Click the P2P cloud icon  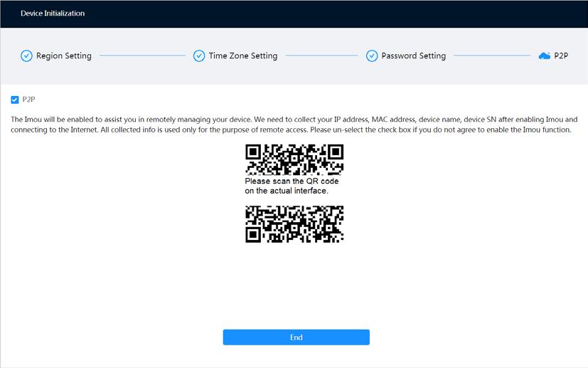click(x=544, y=56)
